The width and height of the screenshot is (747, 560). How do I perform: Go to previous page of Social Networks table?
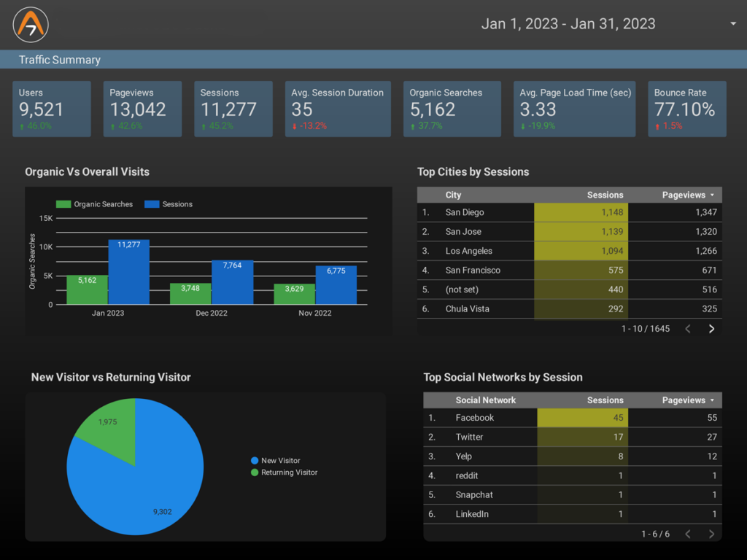687,534
